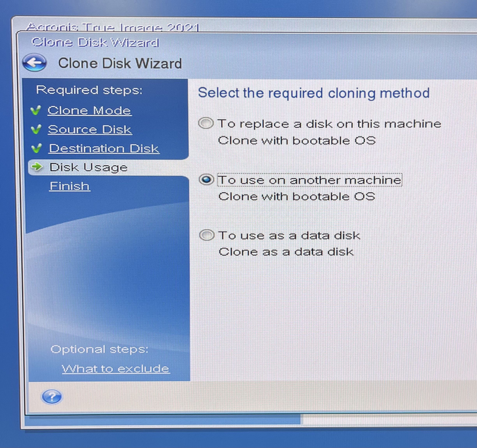This screenshot has height=448, width=477.
Task: Select the use as a data disk radio button
Action: click(x=207, y=235)
